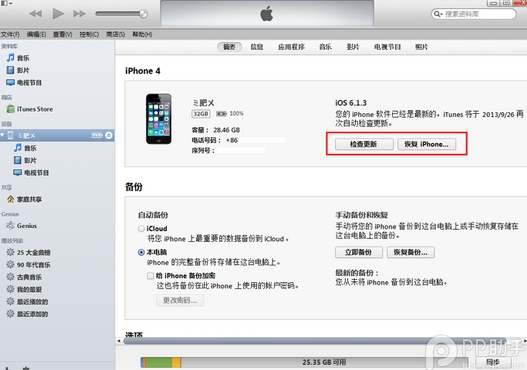This screenshot has height=370, width=527.
Task: Click the iOS 6.1.3 version text
Action: (351, 103)
